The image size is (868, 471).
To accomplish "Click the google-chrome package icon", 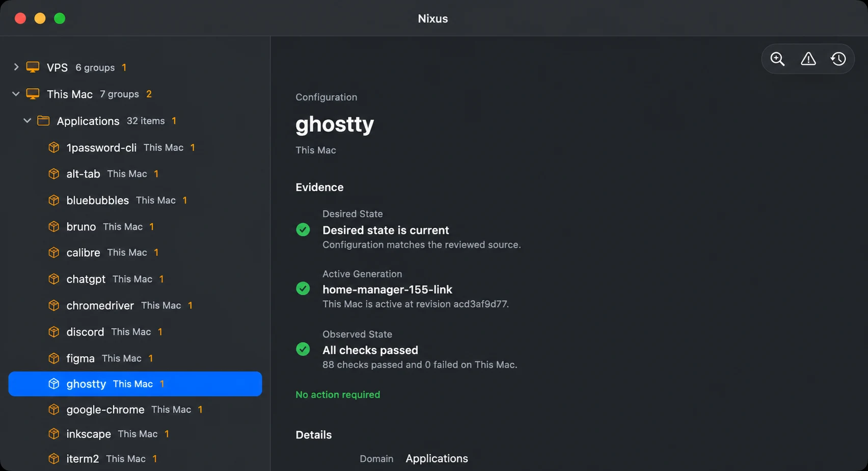I will click(x=53, y=409).
